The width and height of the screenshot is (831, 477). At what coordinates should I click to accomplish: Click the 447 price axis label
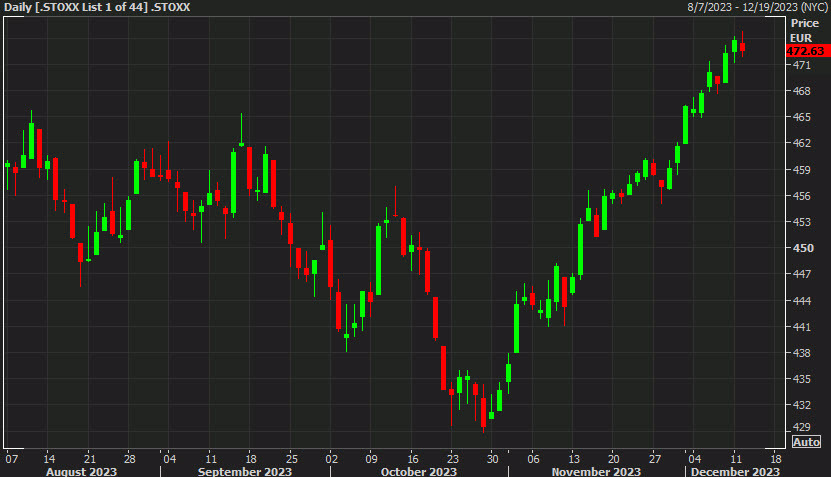pyautogui.click(x=801, y=274)
